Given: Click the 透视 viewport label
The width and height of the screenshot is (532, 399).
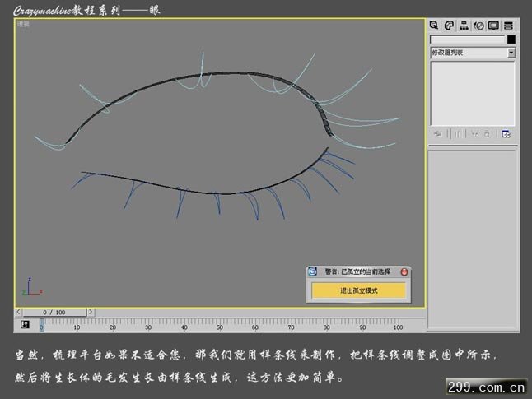Looking at the screenshot, I should pos(23,24).
